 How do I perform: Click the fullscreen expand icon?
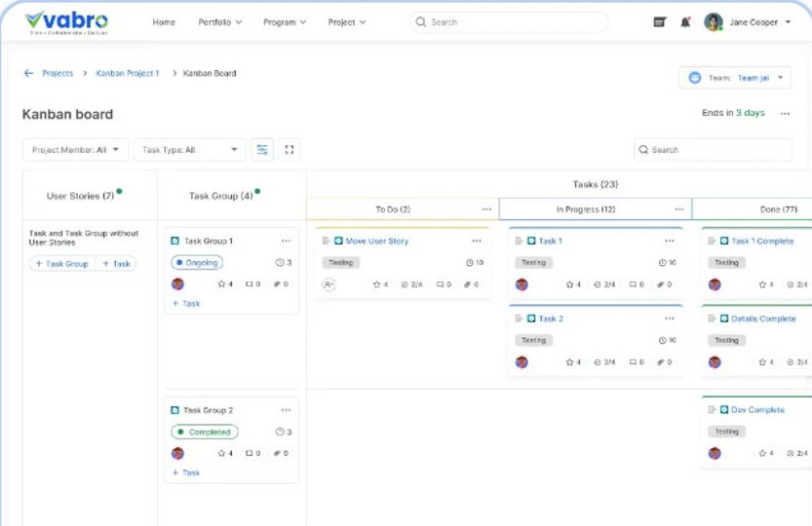click(290, 150)
